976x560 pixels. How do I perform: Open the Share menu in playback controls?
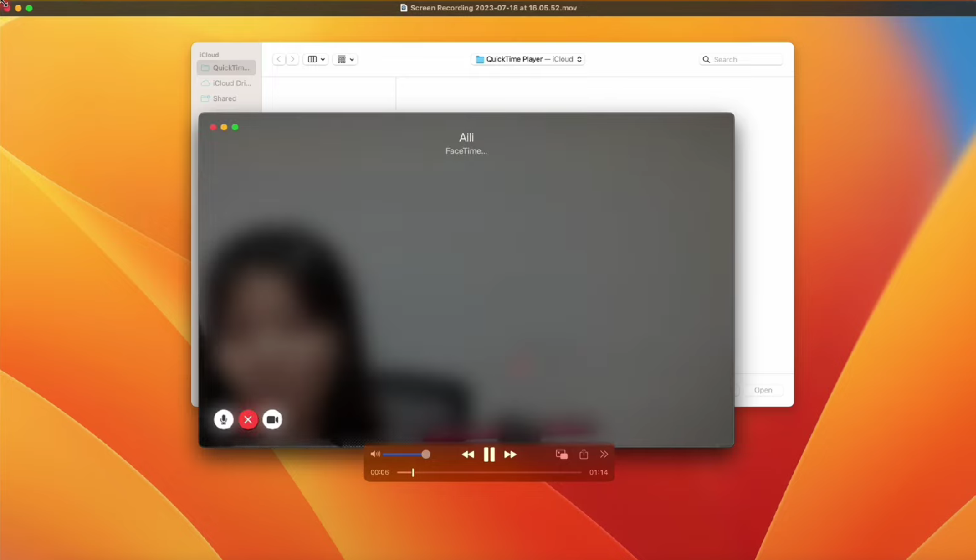(x=584, y=455)
